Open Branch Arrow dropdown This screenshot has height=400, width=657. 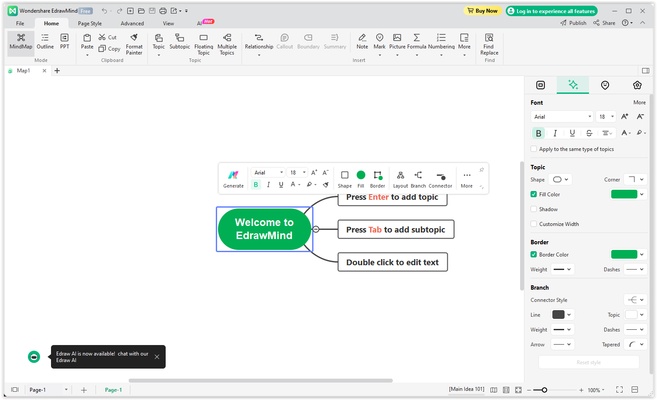point(562,345)
